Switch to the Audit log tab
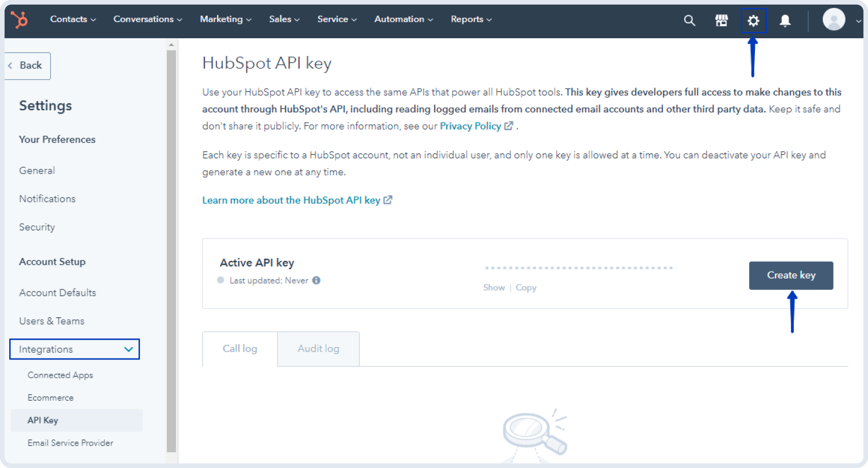 [318, 348]
